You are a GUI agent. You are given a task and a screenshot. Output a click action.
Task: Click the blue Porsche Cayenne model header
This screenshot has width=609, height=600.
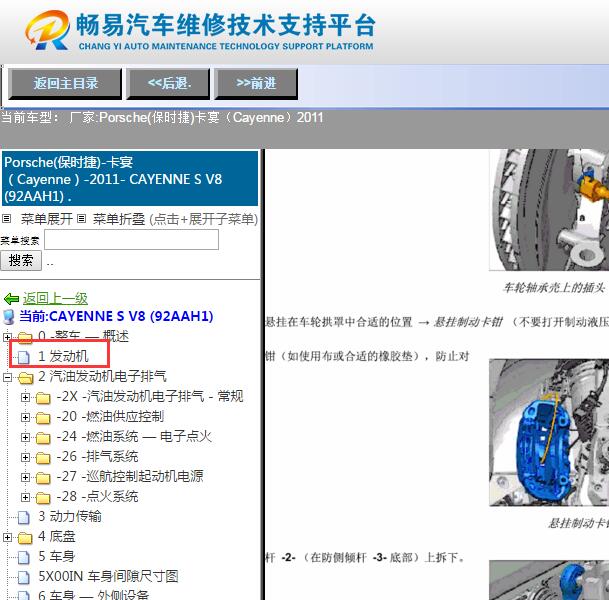coord(130,179)
